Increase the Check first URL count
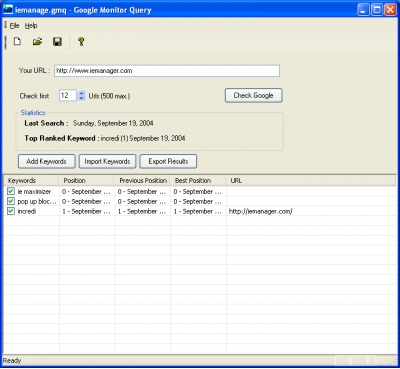 81,93
